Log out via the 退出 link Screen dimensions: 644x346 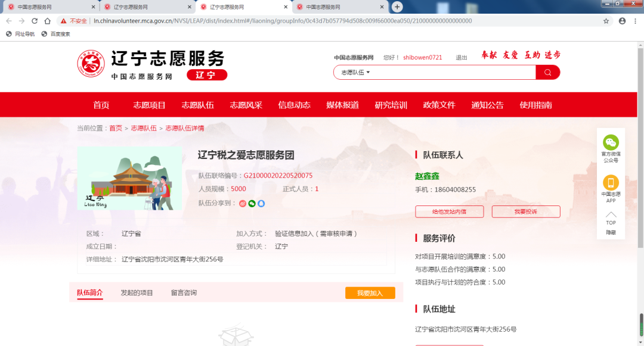tap(461, 58)
